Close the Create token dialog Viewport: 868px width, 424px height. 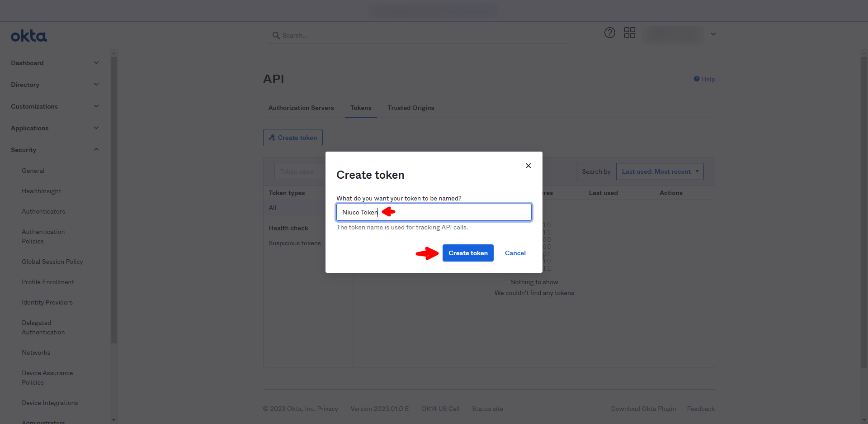[x=528, y=166]
